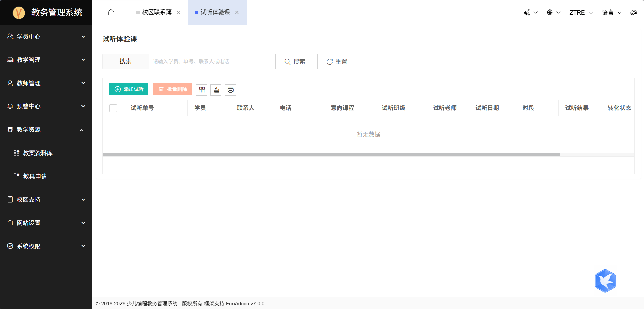Click the blue bird floating icon
The image size is (644, 309).
pos(605,281)
